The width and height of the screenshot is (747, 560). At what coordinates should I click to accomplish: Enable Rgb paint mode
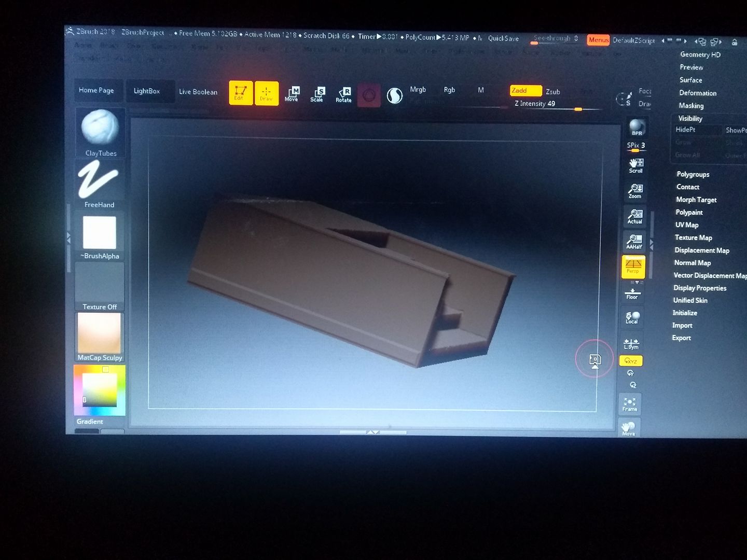point(449,90)
